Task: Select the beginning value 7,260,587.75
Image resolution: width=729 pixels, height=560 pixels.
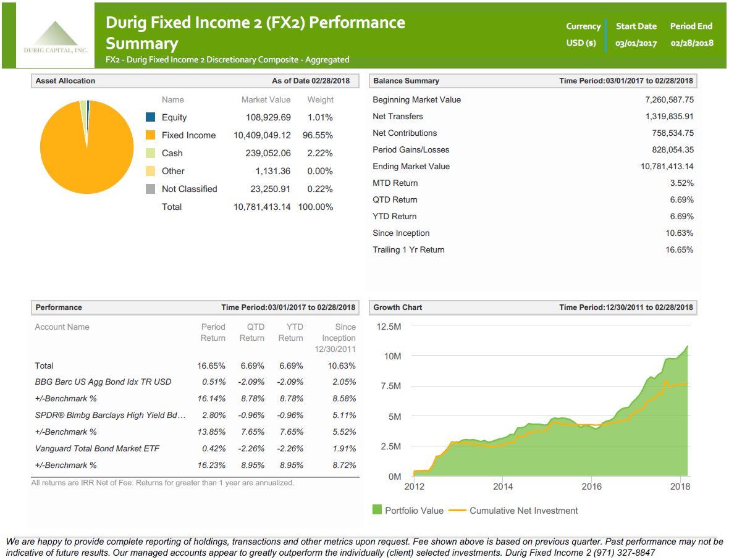Action: coord(670,99)
